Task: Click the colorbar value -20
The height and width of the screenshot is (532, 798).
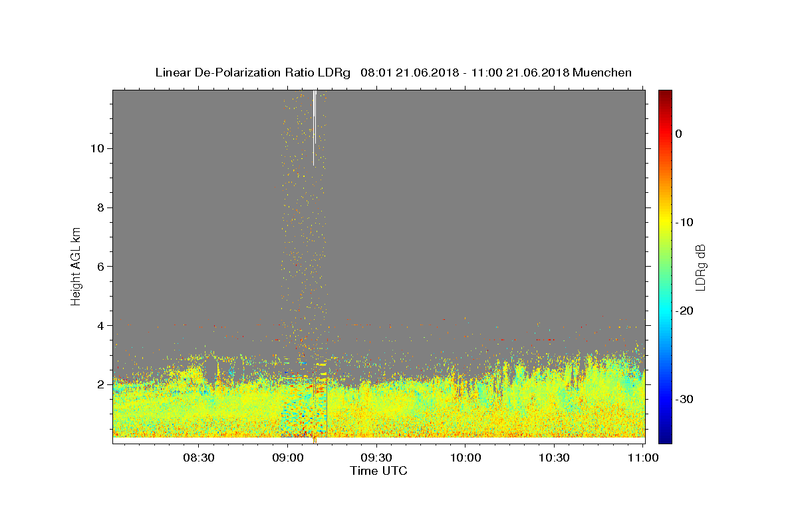Action: point(685,311)
